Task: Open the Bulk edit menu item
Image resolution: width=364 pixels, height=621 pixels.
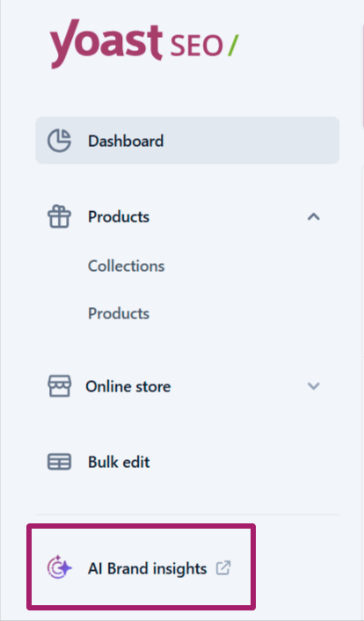Action: [x=119, y=462]
